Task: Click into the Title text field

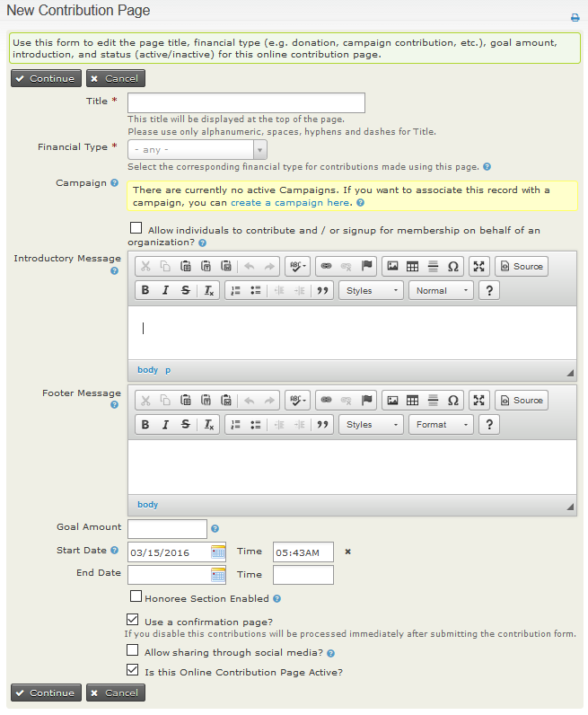Action: 246,102
